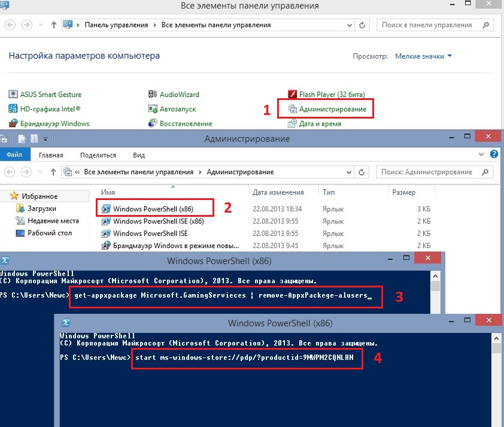Viewport: 504px width, 427px height.
Task: Click scroll up arrow in second PowerShell window
Action: tap(496, 338)
